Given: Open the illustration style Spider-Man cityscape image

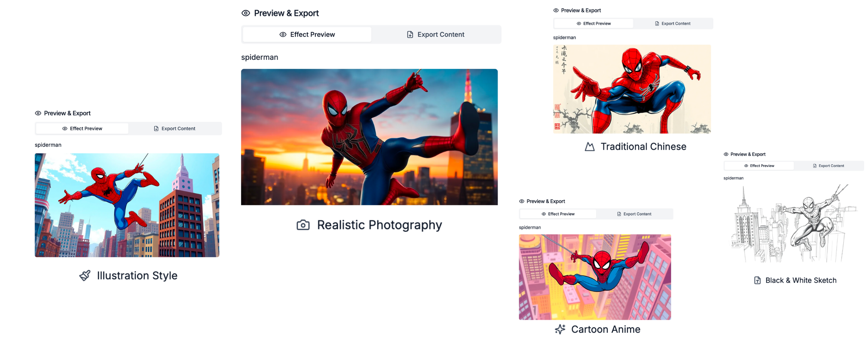Looking at the screenshot, I should (x=127, y=205).
